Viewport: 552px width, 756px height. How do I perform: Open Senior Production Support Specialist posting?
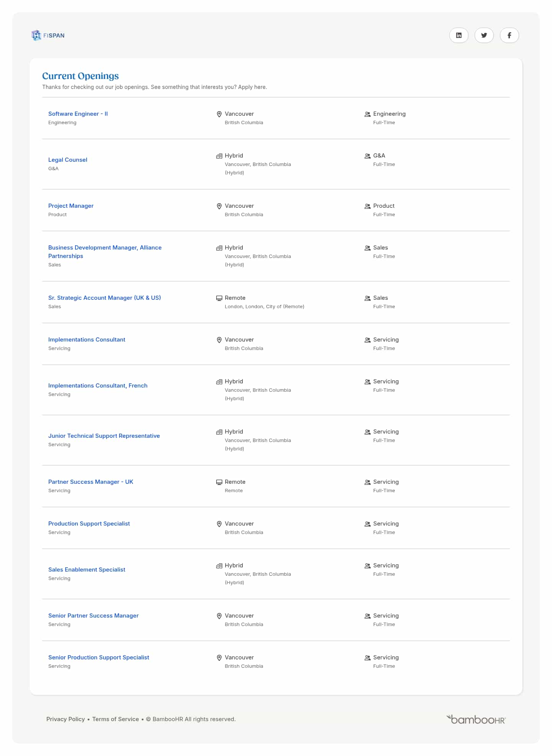[x=99, y=657]
